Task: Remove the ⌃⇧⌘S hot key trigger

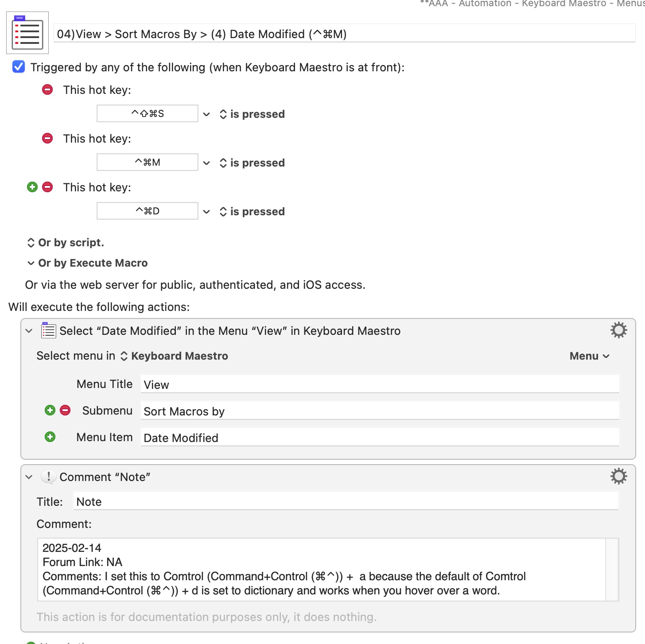Action: point(47,89)
